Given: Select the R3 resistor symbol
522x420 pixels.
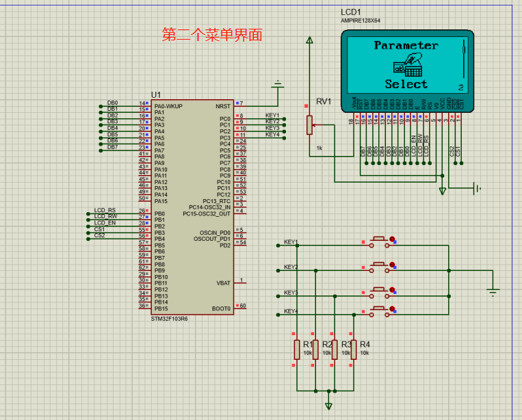Looking at the screenshot, I should click(335, 350).
